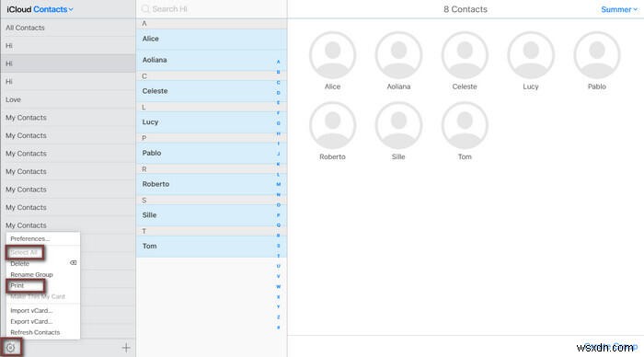Choose Export vCard... in the menu
The image size is (644, 357).
tap(43, 321)
